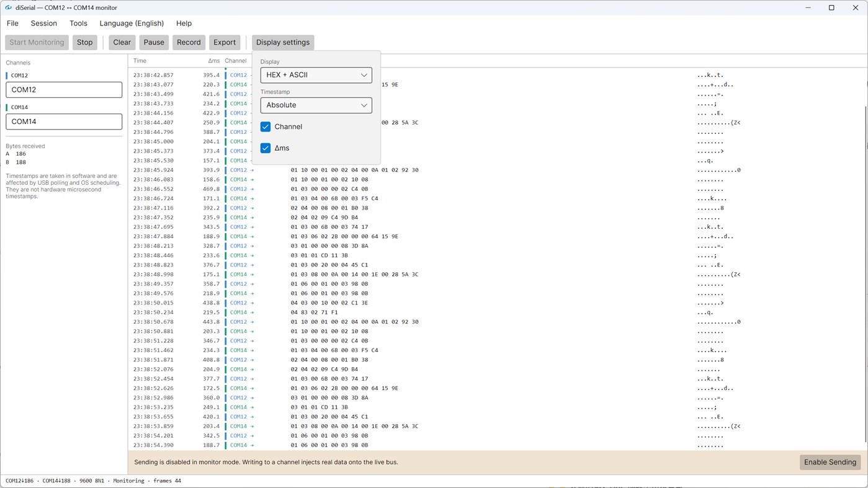This screenshot has width=868, height=488.
Task: Close the Display settings popup via its button
Action: [x=283, y=42]
